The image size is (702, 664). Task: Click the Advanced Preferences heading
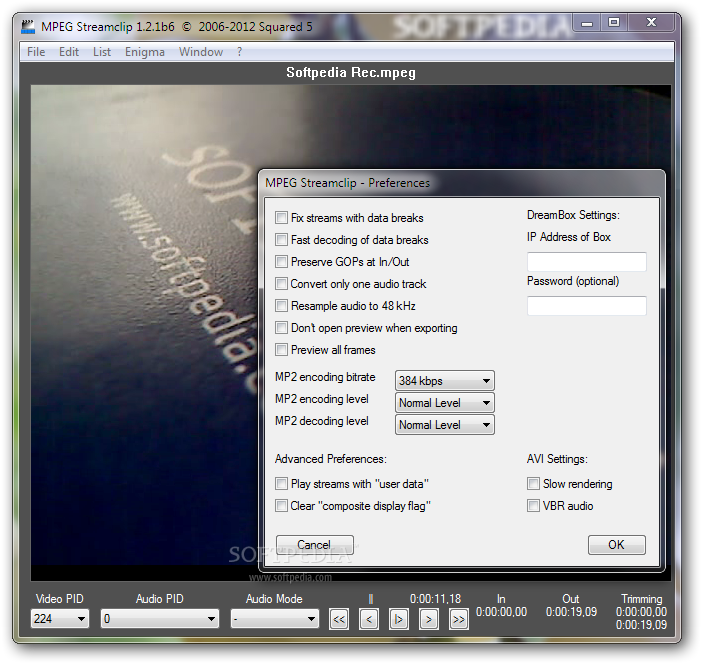(331, 459)
